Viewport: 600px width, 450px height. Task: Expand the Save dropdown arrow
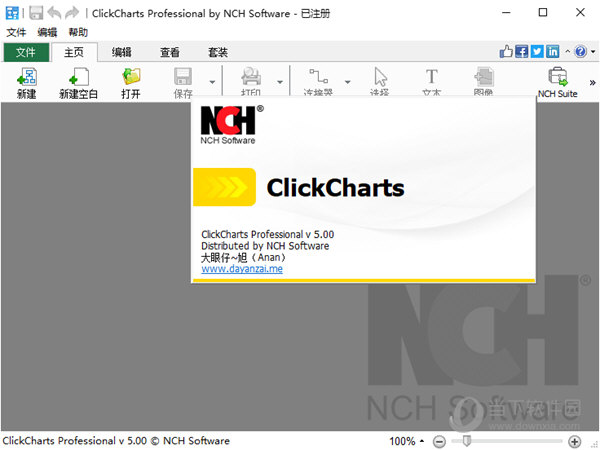212,82
